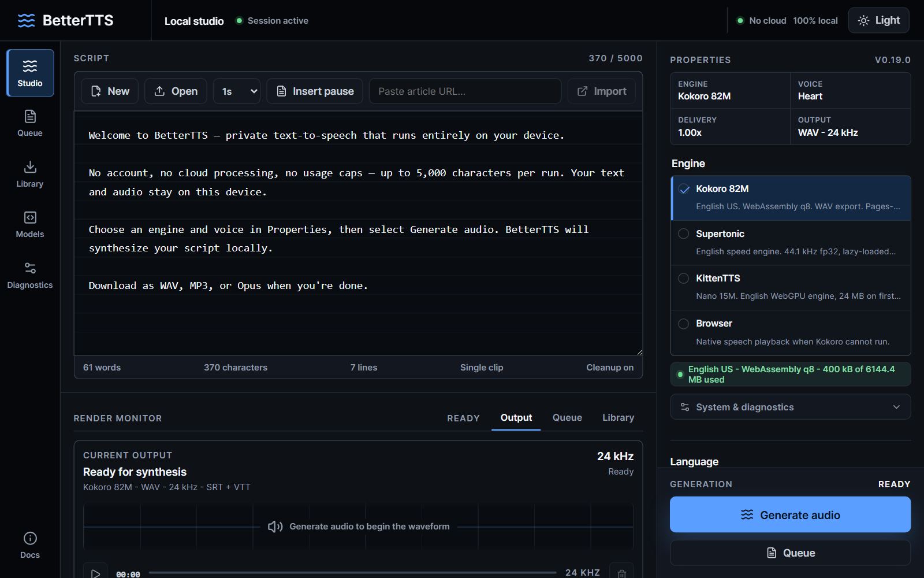
Task: Select the KittenTTS engine option
Action: point(791,287)
